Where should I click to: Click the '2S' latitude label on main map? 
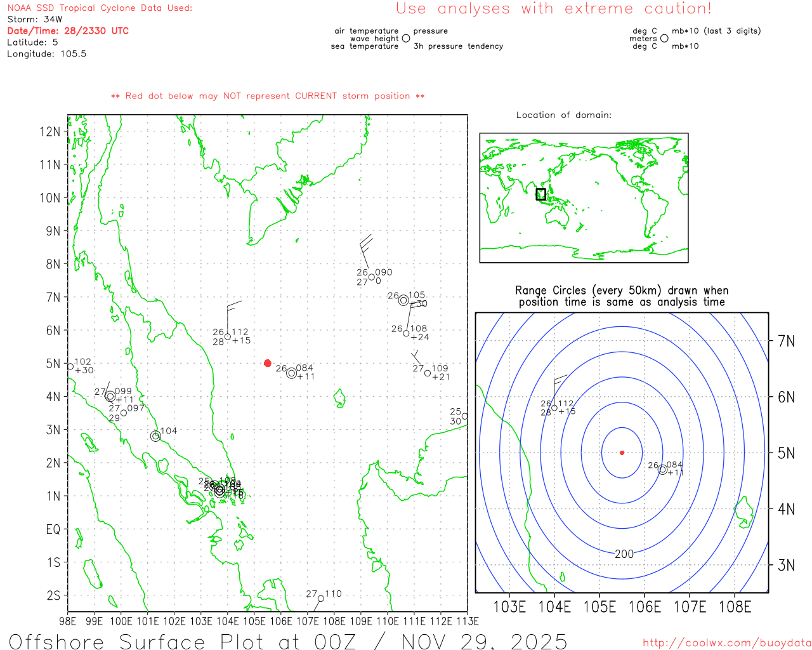[53, 595]
